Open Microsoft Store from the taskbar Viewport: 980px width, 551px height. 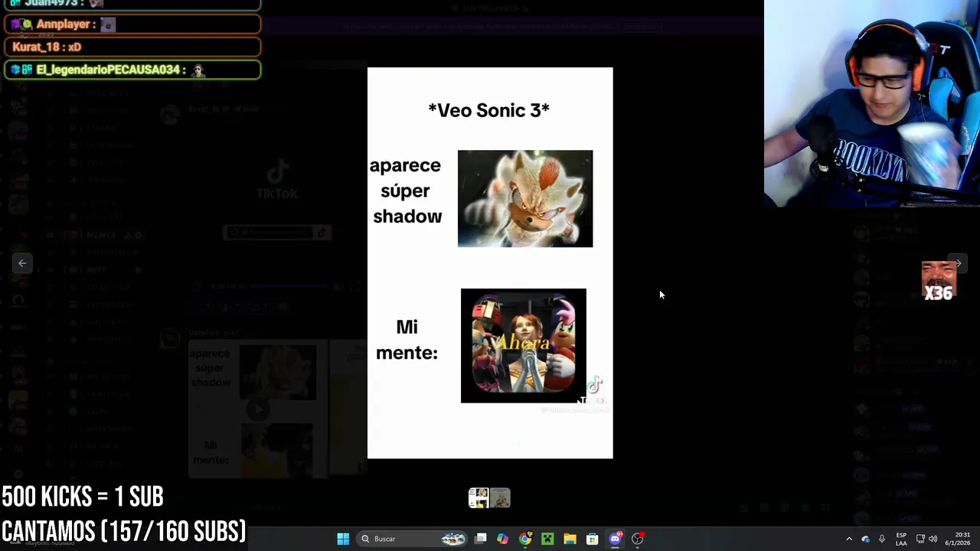point(592,539)
